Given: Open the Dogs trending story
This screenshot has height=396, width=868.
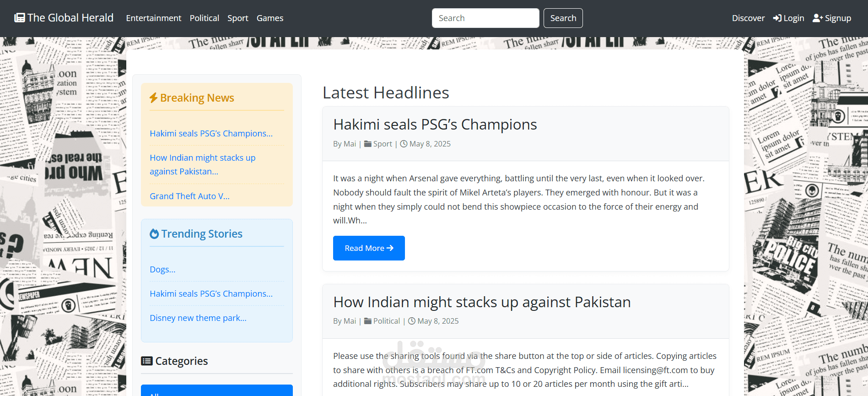Looking at the screenshot, I should [x=162, y=269].
